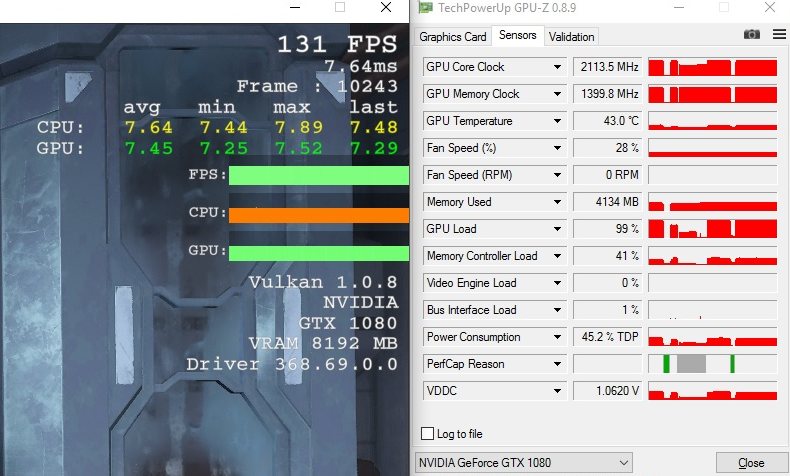Viewport: 790px width, 476px height.
Task: Click the 45.2 % TDP value
Action: point(608,337)
